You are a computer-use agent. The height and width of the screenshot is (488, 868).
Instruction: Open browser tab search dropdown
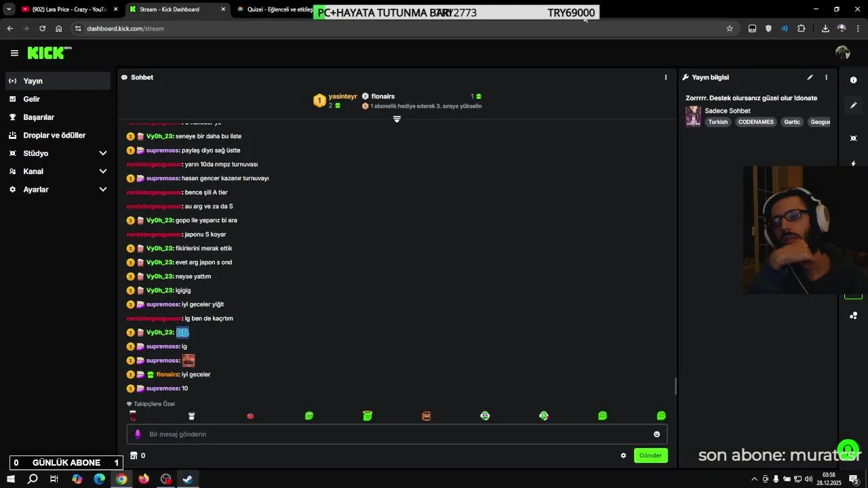tap(9, 9)
